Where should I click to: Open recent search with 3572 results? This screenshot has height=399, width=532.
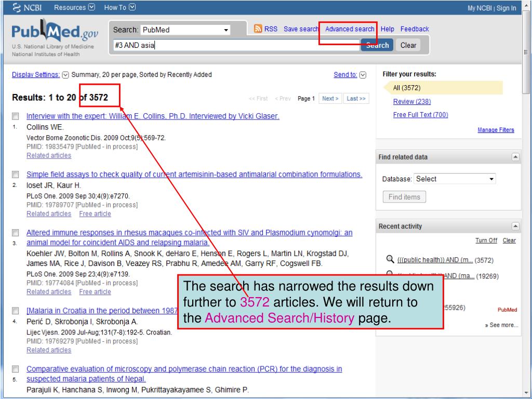pos(435,260)
